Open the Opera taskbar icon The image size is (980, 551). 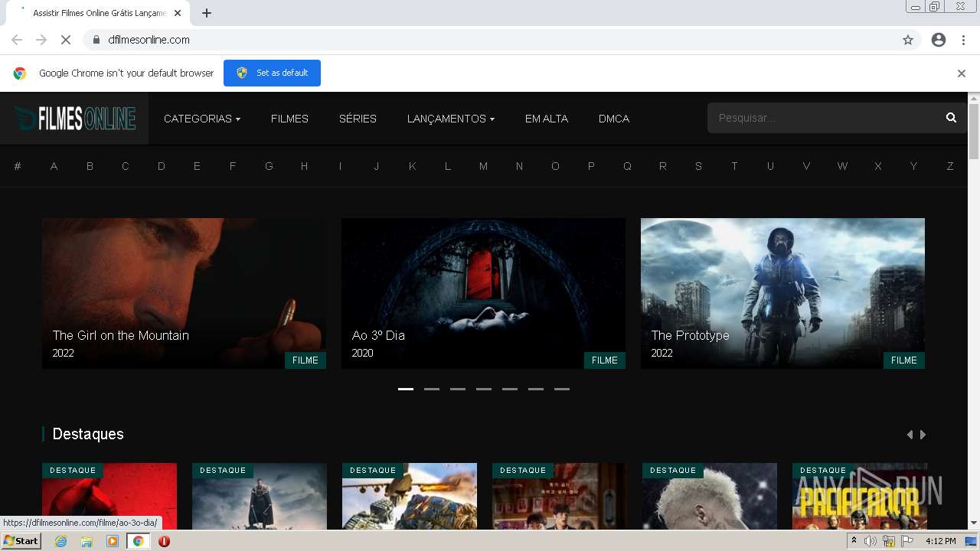tap(164, 541)
